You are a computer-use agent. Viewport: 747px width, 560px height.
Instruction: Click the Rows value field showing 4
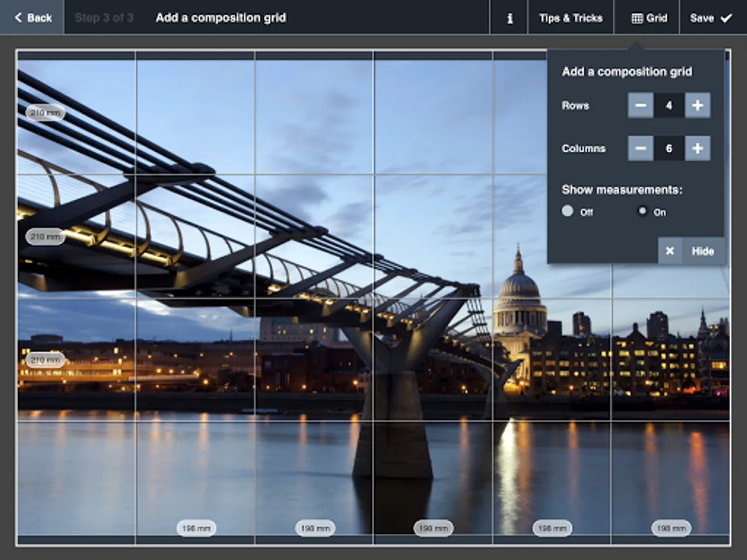[669, 106]
